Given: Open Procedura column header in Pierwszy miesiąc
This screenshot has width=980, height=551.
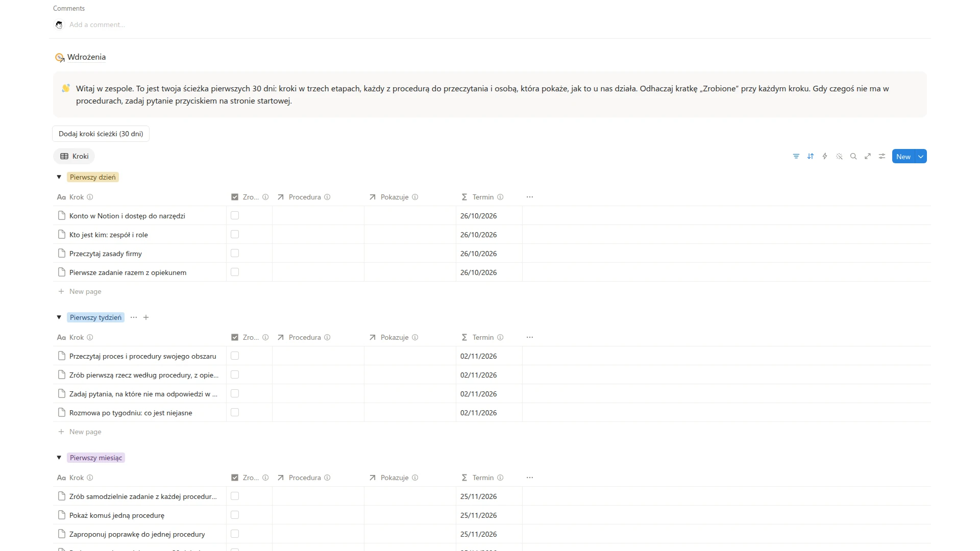Looking at the screenshot, I should click(318, 478).
